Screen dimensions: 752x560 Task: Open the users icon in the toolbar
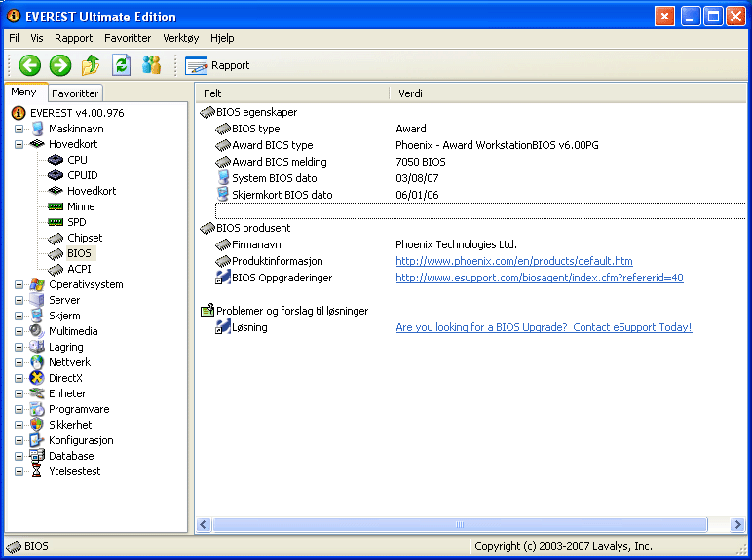(x=152, y=65)
